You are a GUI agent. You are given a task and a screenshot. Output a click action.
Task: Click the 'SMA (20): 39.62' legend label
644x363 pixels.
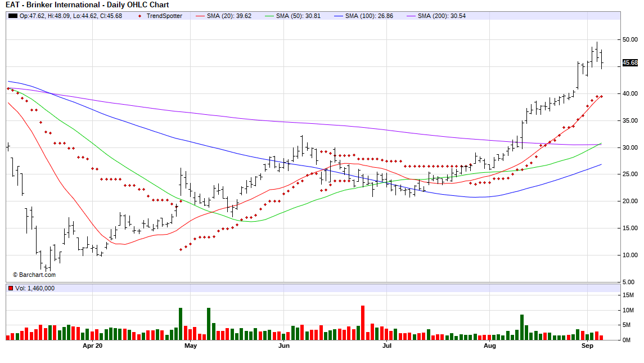click(x=229, y=16)
